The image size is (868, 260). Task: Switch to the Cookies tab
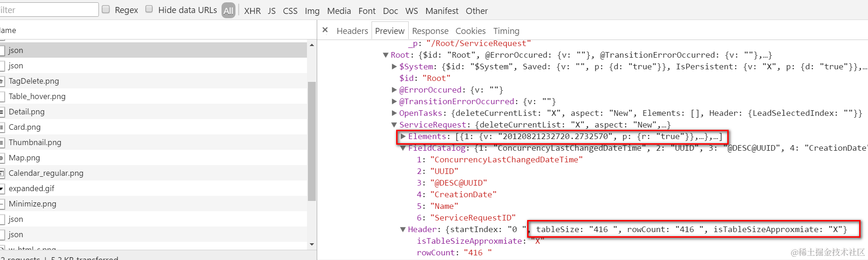[470, 31]
